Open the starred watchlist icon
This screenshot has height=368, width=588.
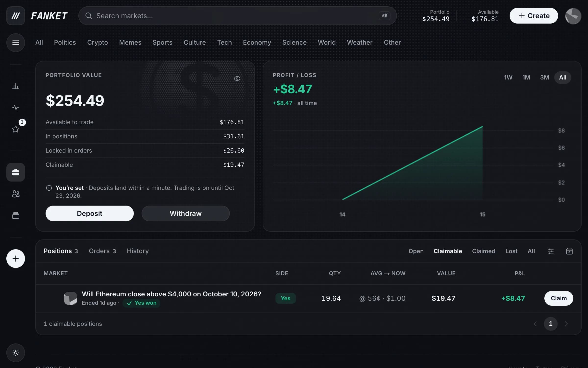[15, 129]
